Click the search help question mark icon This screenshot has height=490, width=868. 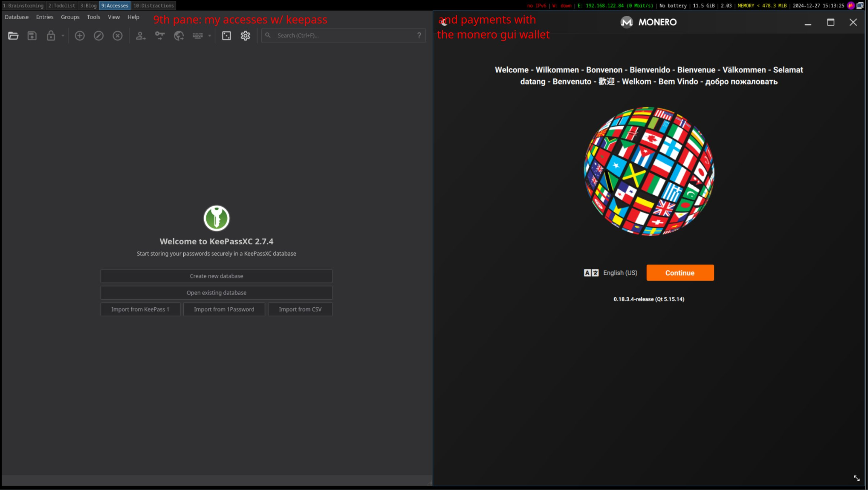click(419, 35)
